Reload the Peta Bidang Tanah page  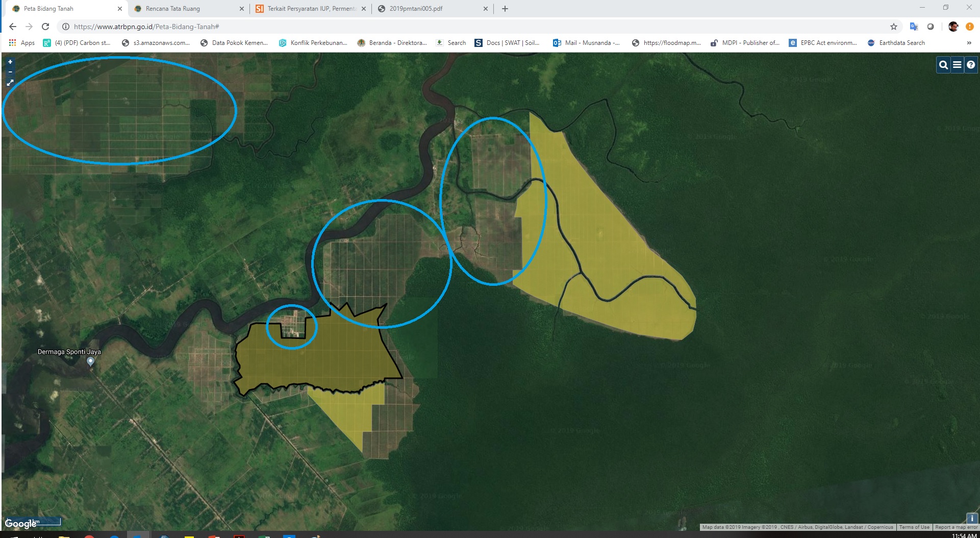click(x=46, y=26)
